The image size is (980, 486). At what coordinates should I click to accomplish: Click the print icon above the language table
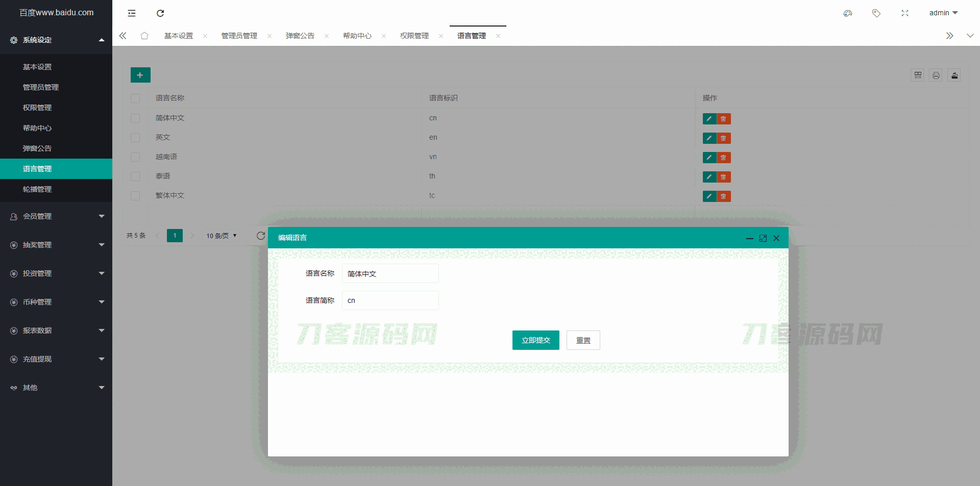coord(936,75)
